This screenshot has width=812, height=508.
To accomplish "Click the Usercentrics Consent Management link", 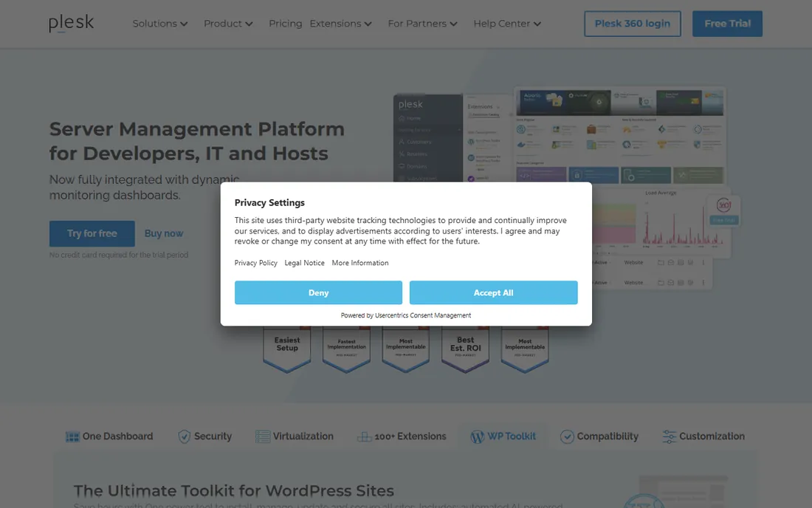I will pos(423,315).
